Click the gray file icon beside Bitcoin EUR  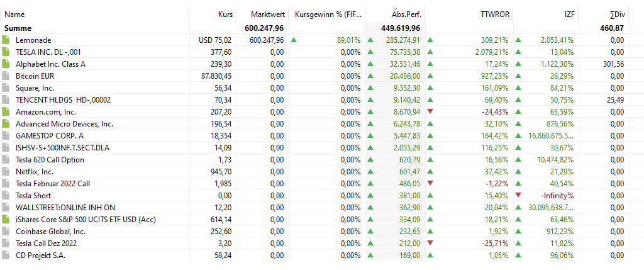point(5,76)
